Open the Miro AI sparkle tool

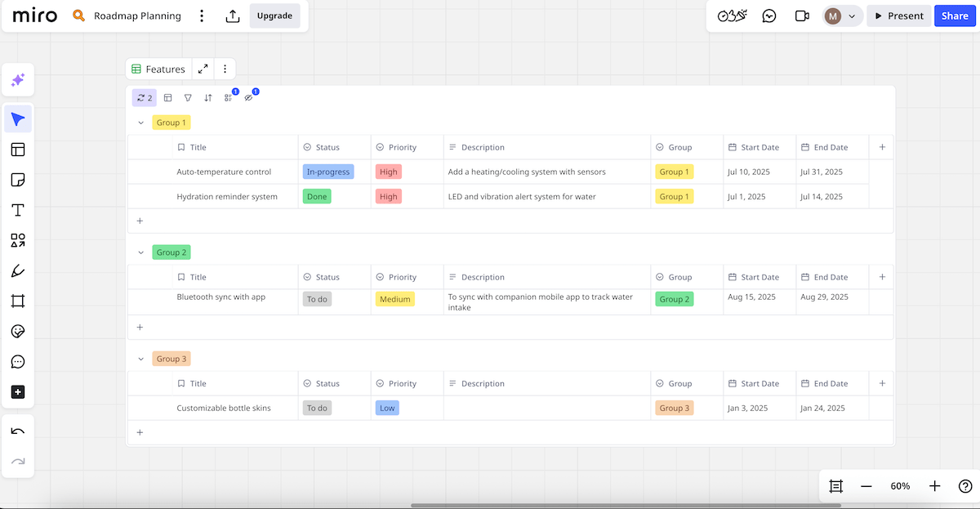18,80
